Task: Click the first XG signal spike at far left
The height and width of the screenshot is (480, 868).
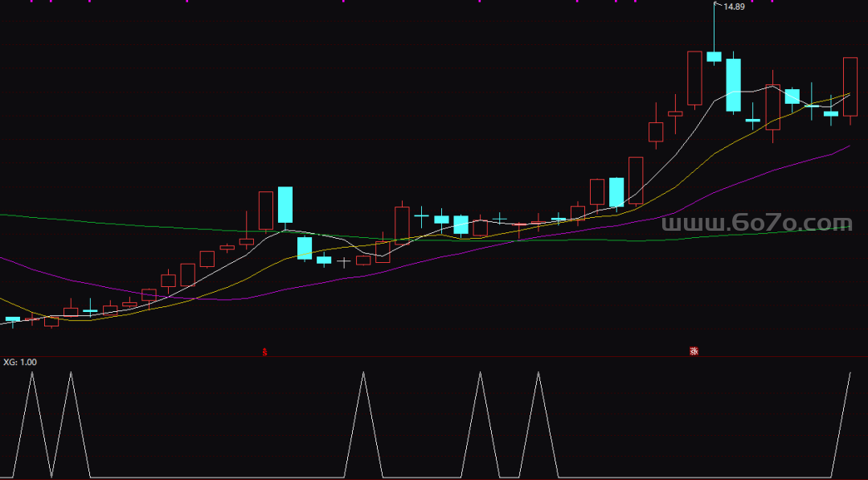Action: [32, 375]
